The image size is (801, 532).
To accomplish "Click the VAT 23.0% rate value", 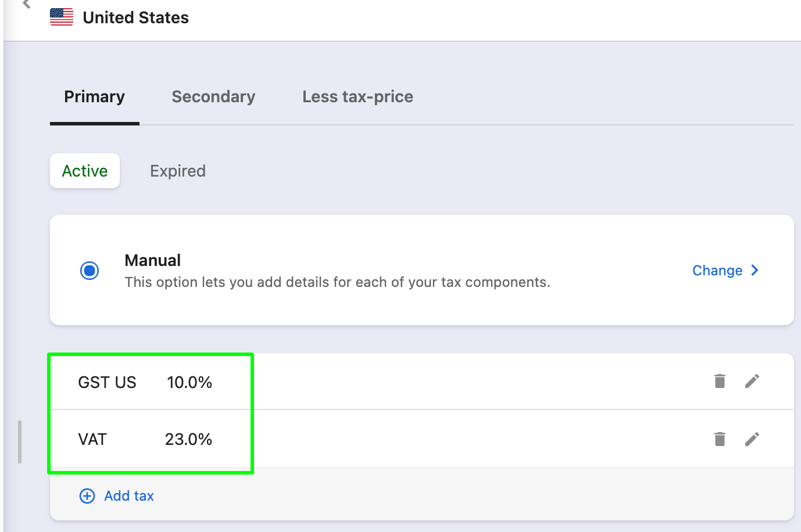I will point(188,439).
